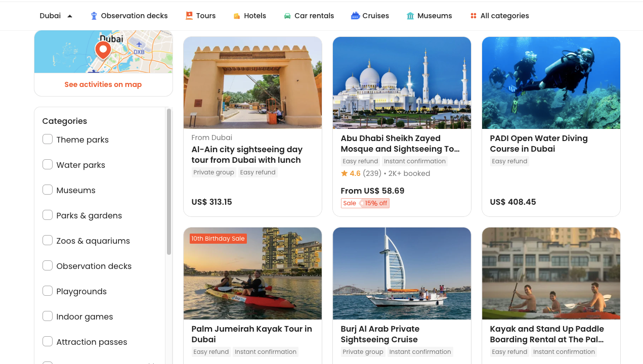Click the Sale 15% off tag
The height and width of the screenshot is (364, 643).
click(x=365, y=203)
